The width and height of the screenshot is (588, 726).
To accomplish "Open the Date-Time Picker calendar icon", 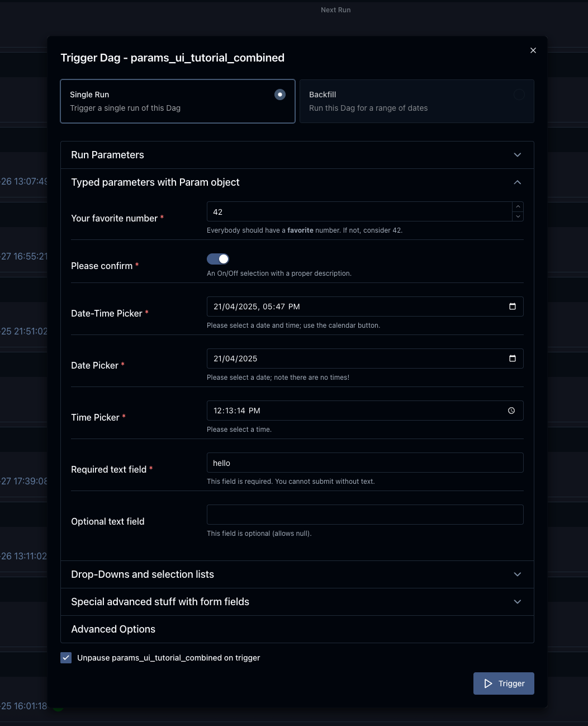I will [513, 306].
